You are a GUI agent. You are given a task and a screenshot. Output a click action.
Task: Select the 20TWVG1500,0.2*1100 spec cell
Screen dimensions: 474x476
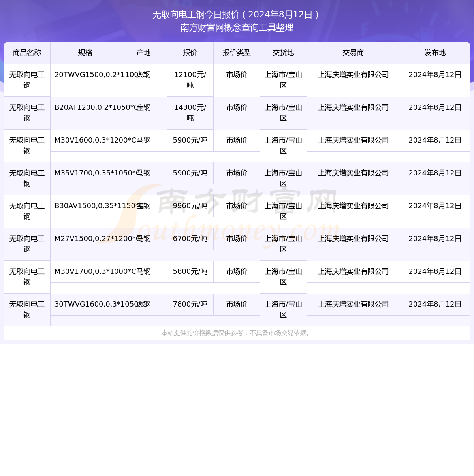pos(85,75)
